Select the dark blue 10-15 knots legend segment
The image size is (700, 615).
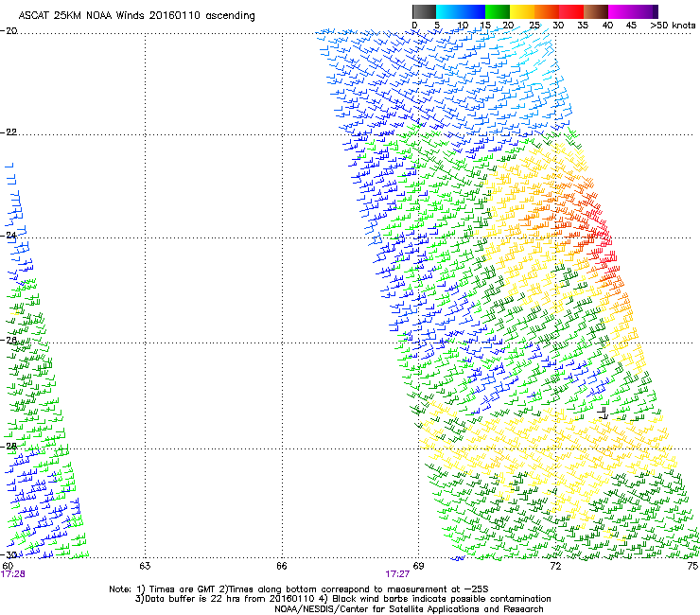473,11
